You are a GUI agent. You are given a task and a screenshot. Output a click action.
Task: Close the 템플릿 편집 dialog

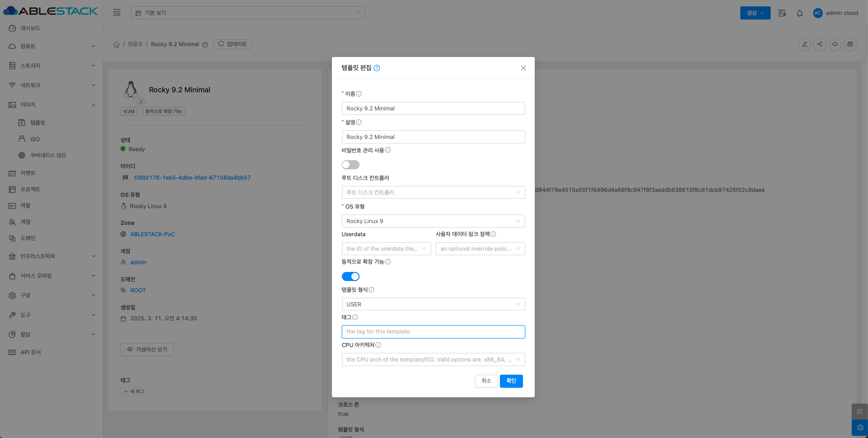(x=523, y=68)
